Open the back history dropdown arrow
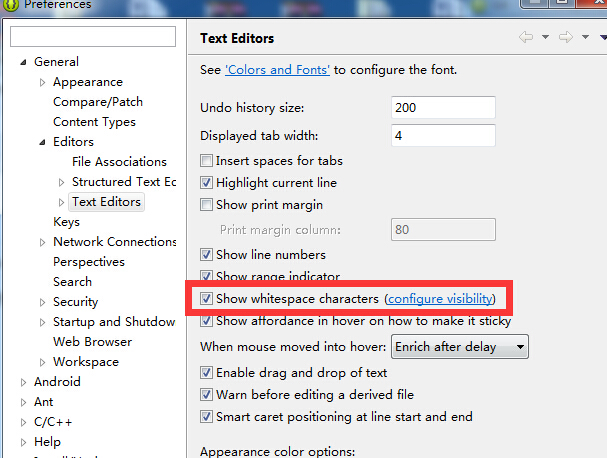The height and width of the screenshot is (458, 607). click(x=545, y=38)
